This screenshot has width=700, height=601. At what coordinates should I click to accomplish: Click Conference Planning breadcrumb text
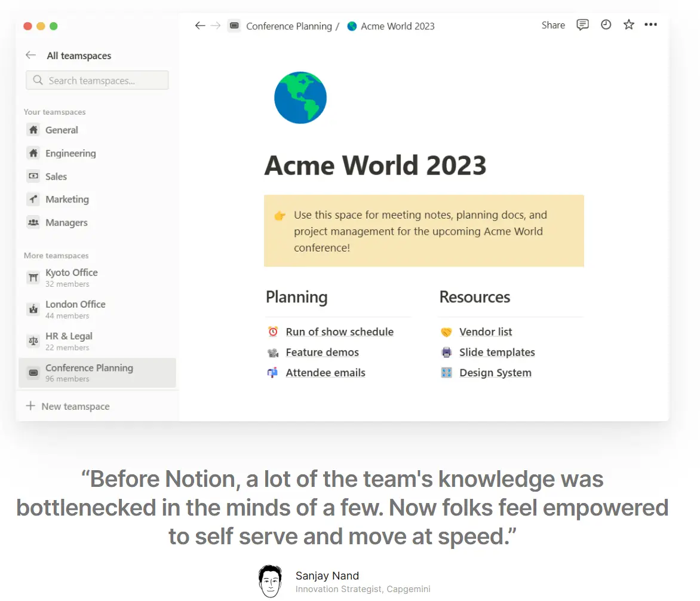tap(289, 26)
